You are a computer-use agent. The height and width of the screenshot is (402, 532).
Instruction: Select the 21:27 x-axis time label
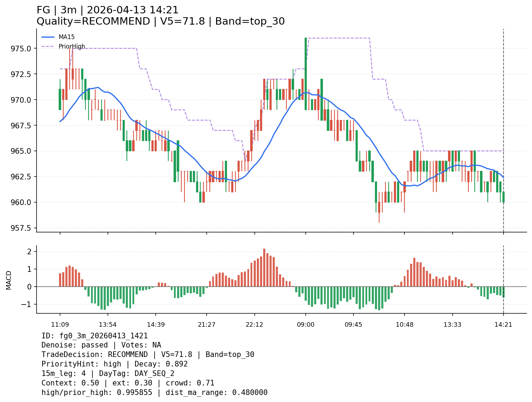206,324
